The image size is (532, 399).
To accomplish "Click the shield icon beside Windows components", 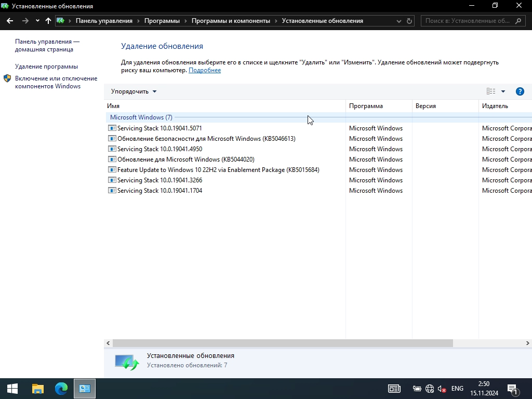I will point(7,79).
